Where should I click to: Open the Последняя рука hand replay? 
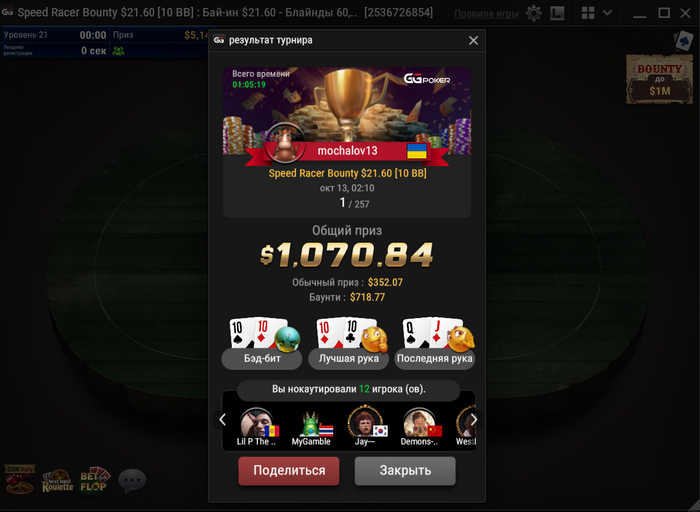point(435,343)
